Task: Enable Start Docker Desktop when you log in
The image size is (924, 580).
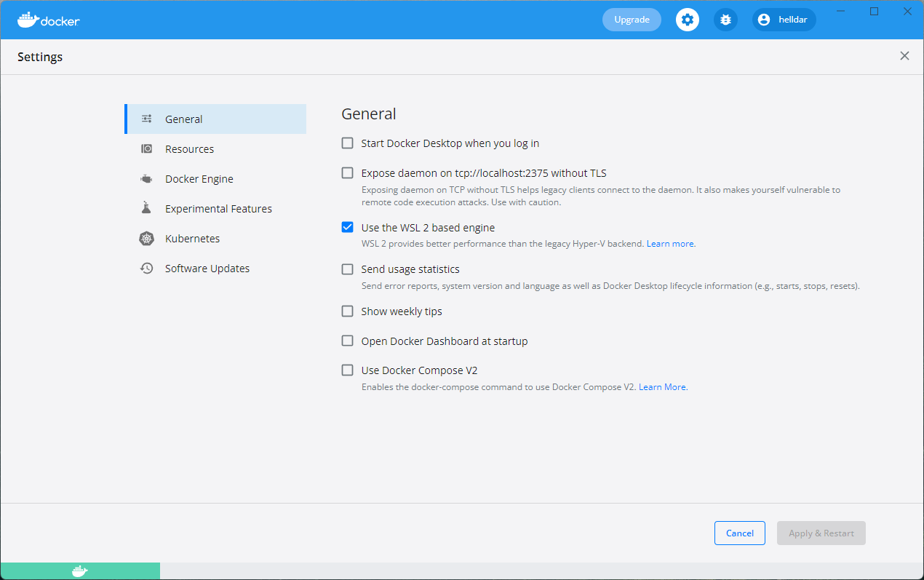Action: click(348, 143)
